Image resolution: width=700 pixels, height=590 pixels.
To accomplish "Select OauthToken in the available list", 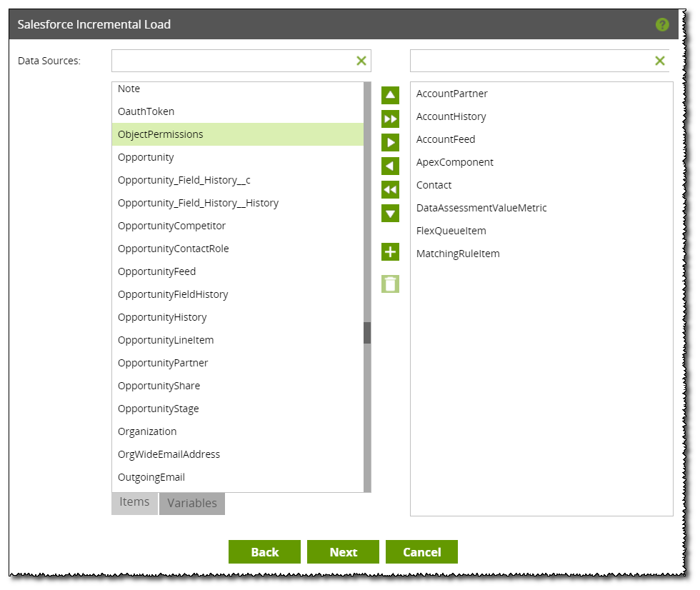I will (237, 111).
